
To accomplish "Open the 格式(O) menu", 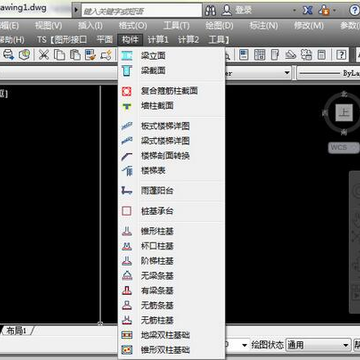I will coord(133,26).
